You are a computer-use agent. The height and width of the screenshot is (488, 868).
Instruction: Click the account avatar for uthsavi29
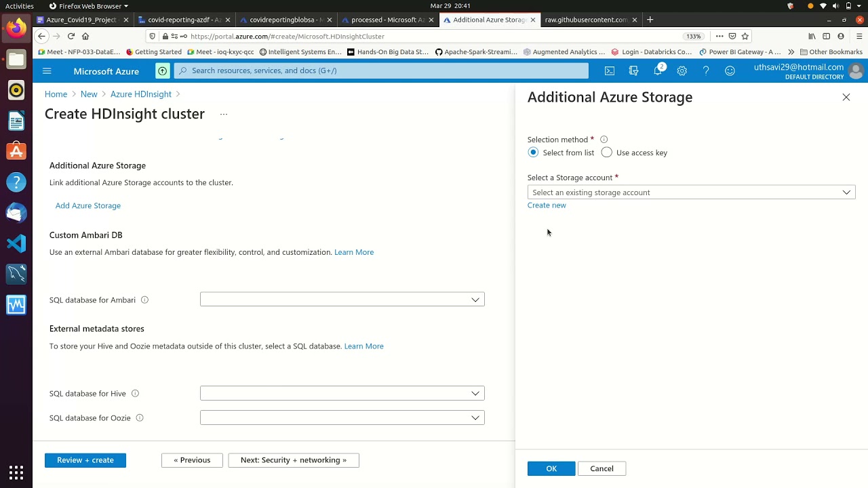click(x=856, y=71)
